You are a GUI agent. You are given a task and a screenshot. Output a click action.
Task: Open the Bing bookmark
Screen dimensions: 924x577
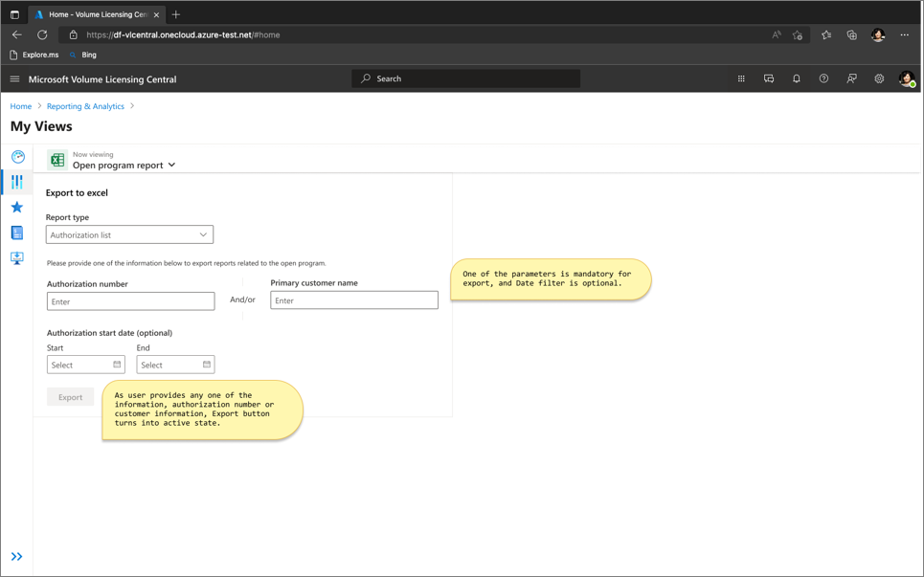[x=83, y=55]
